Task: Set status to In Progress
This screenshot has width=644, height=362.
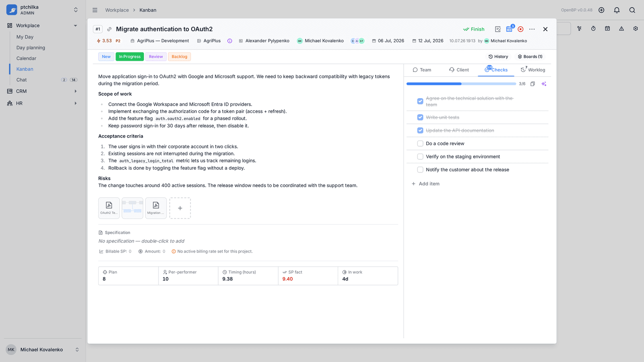Action: (130, 57)
